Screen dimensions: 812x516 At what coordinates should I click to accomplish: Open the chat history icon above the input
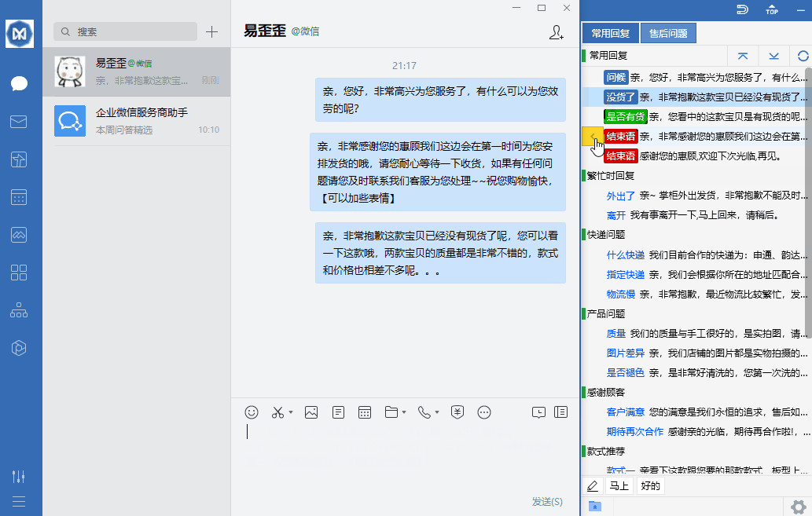[538, 412]
